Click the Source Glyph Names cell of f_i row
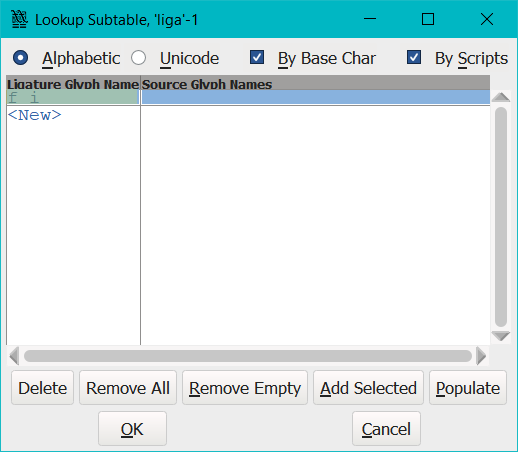This screenshot has width=518, height=452. (316, 98)
